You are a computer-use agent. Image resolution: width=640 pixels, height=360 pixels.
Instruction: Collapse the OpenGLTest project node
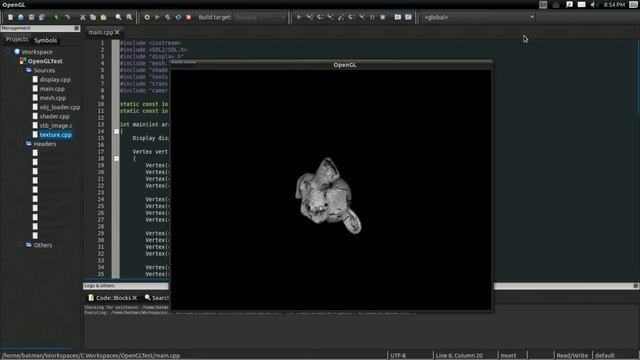pyautogui.click(x=14, y=61)
